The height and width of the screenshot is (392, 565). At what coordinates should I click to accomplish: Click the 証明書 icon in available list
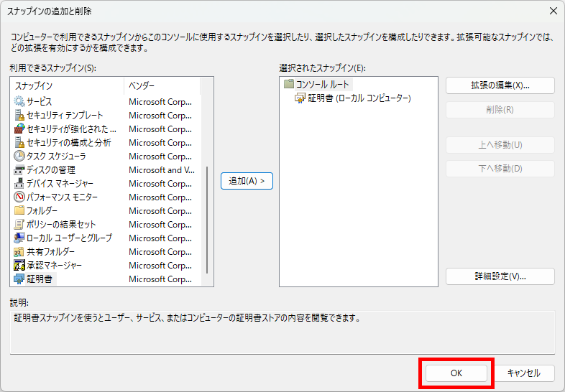[19, 279]
